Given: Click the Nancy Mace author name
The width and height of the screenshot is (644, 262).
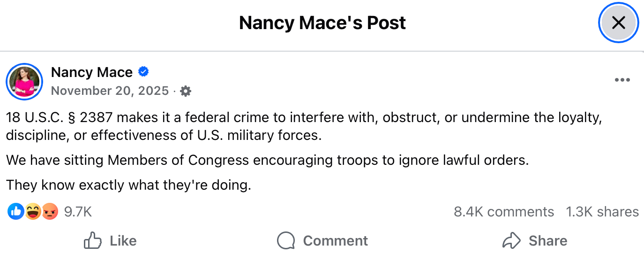Looking at the screenshot, I should pos(92,72).
